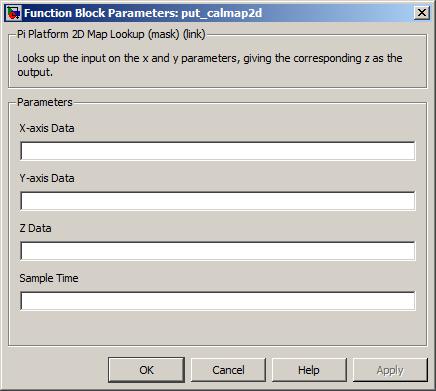Click the 'Looks up the input' description text
Screen dimensions: 436x391
[x=210, y=65]
